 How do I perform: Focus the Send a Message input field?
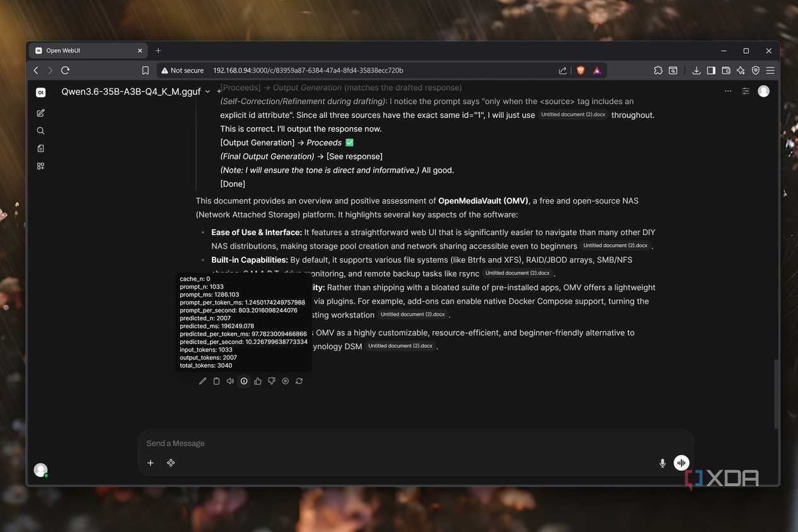[416, 443]
